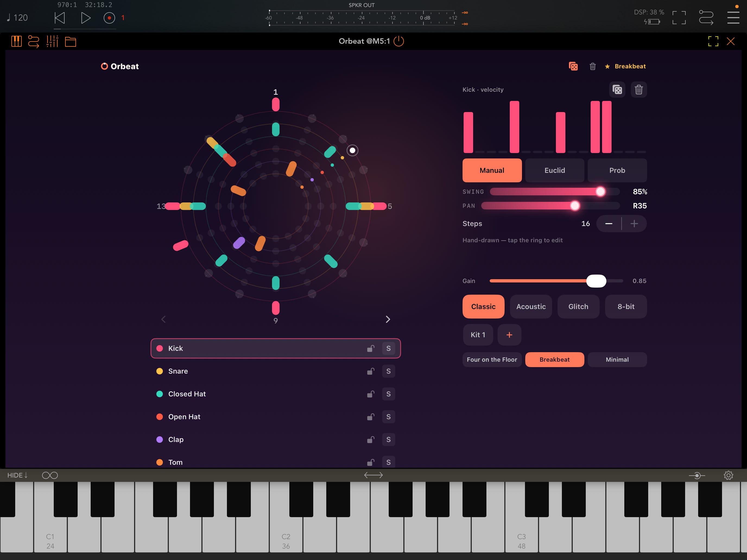This screenshot has width=747, height=560.
Task: Toggle the host fullscreen brackets icon
Action: tap(679, 18)
